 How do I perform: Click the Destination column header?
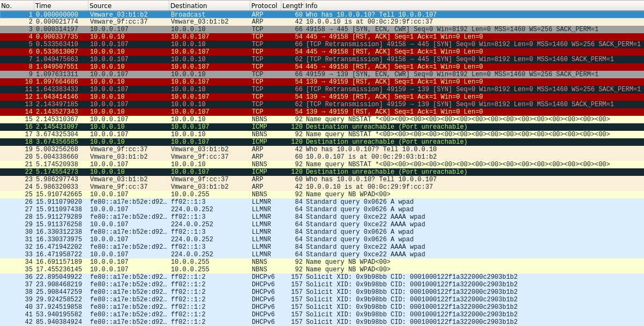tap(209, 5)
